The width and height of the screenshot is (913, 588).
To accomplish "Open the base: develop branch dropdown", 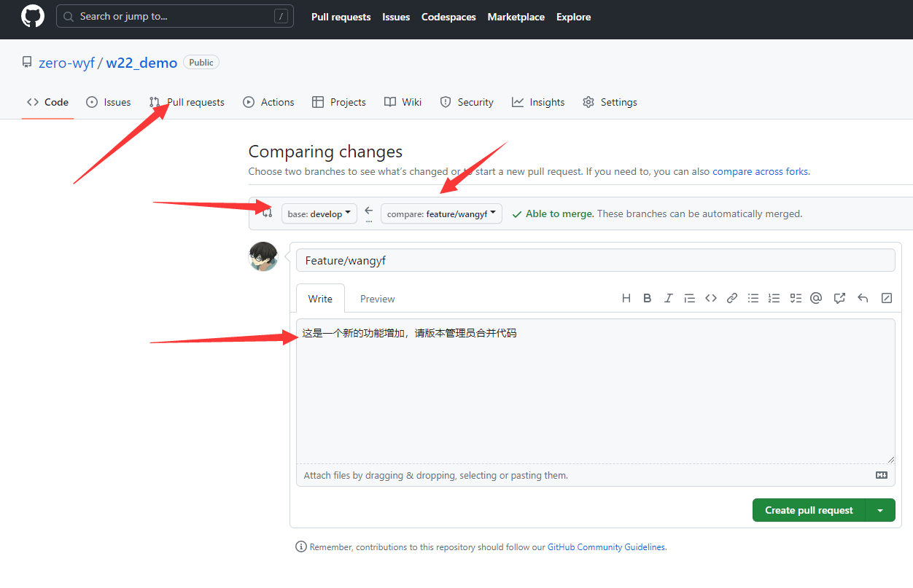I will 319,213.
